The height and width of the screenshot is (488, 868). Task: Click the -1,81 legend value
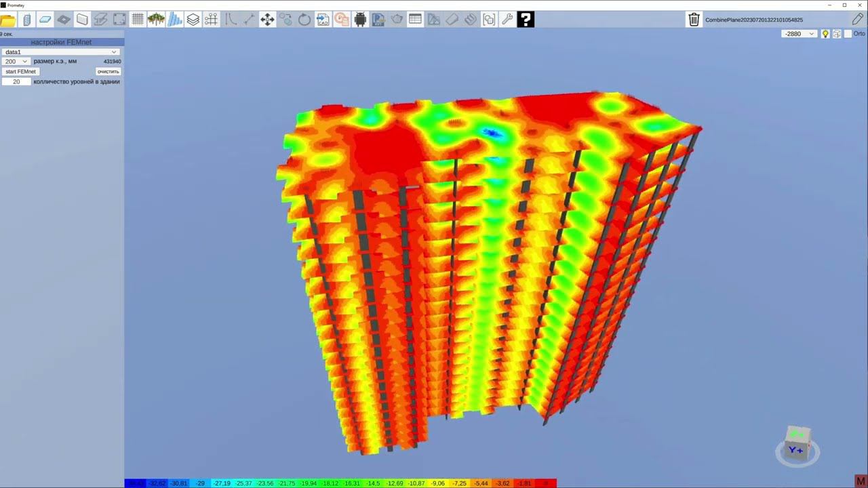pos(525,483)
